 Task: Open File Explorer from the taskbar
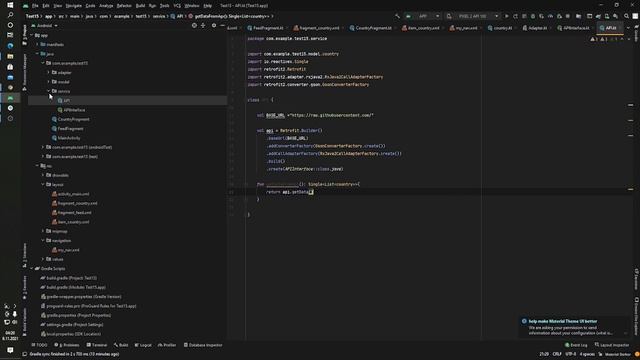[10, 56]
